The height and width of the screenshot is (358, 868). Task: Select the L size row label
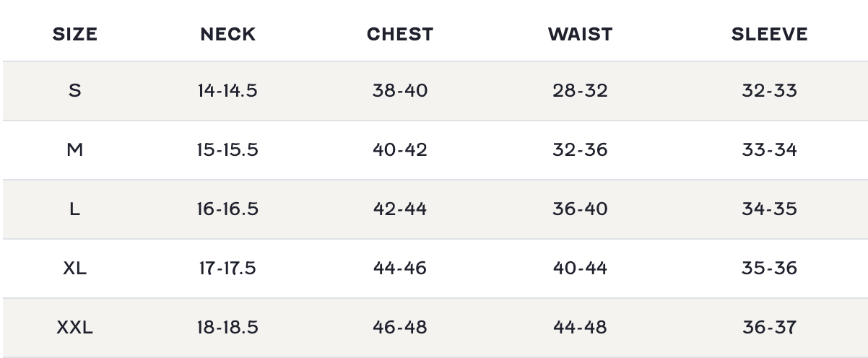pyautogui.click(x=74, y=209)
